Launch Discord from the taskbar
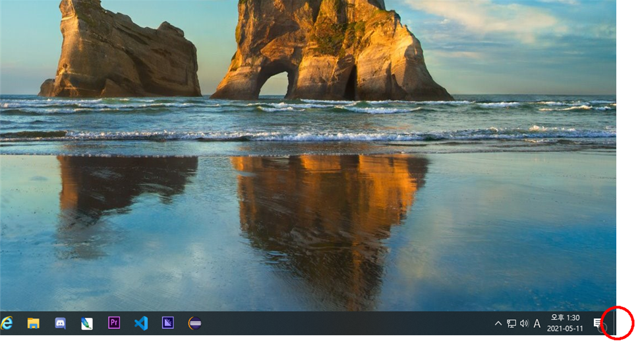This screenshot has height=363, width=644. pyautogui.click(x=61, y=323)
